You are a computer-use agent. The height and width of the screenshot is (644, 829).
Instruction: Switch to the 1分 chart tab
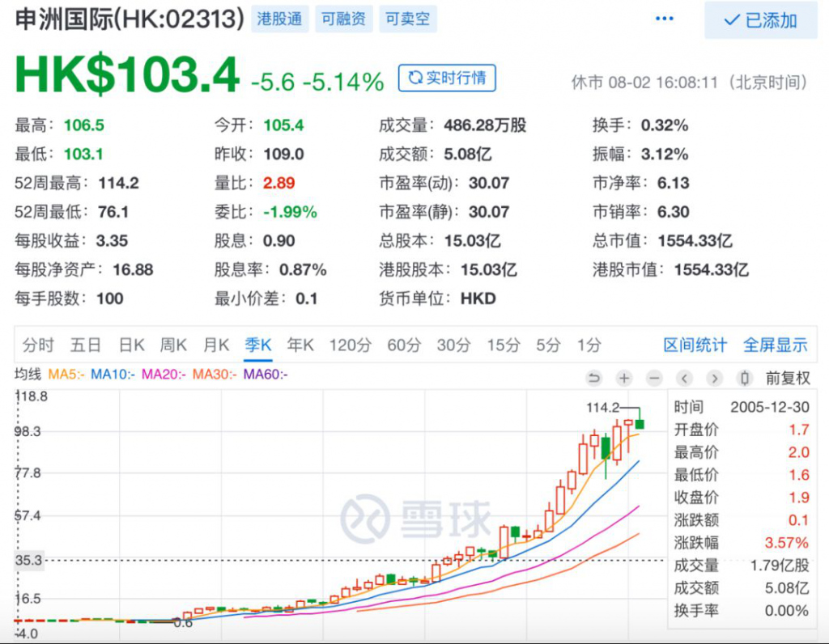click(589, 345)
